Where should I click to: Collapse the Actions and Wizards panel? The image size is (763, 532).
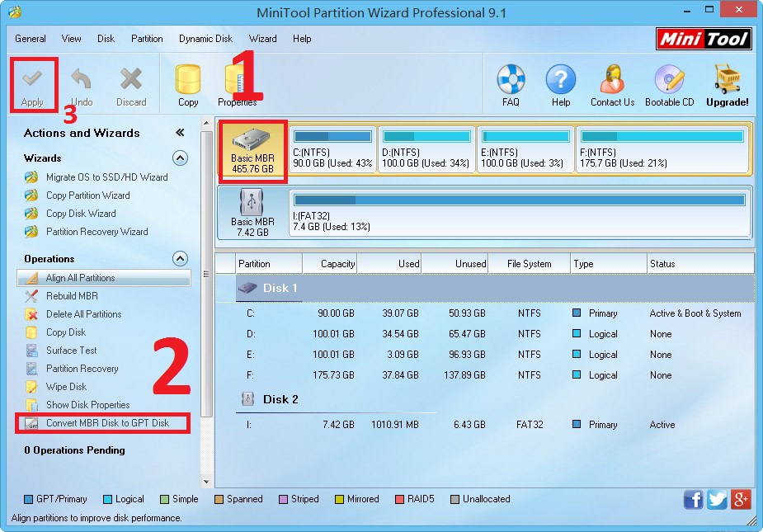click(x=180, y=133)
